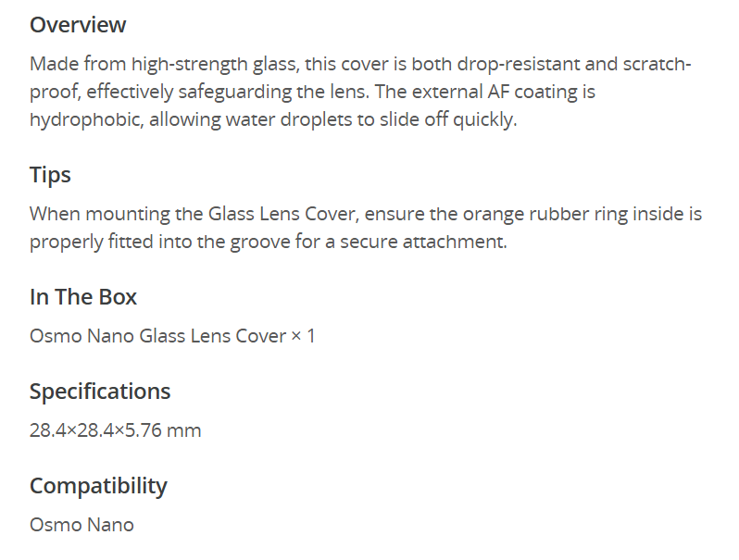Click the Specifications heading
Screen dimensions: 739x560
[x=100, y=392]
